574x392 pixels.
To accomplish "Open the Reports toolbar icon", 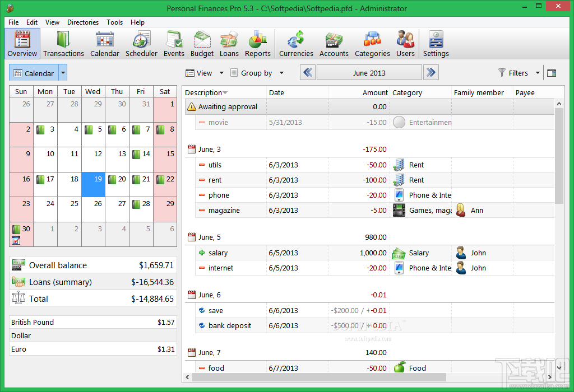I will pyautogui.click(x=258, y=44).
